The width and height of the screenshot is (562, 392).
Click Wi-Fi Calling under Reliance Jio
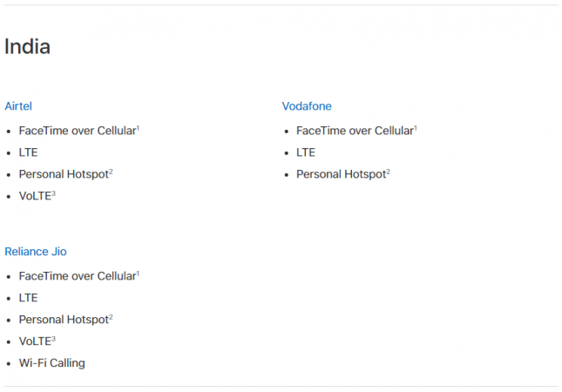(x=51, y=363)
